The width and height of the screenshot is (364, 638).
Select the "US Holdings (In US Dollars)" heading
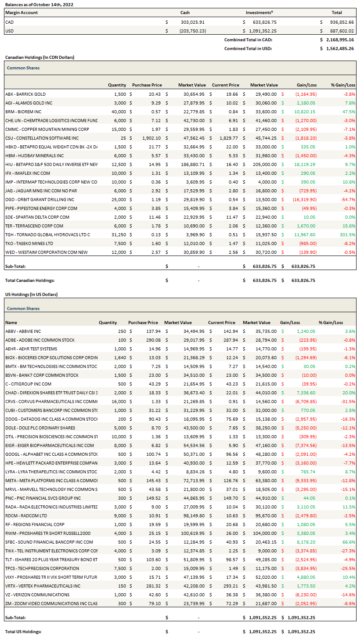(31, 294)
